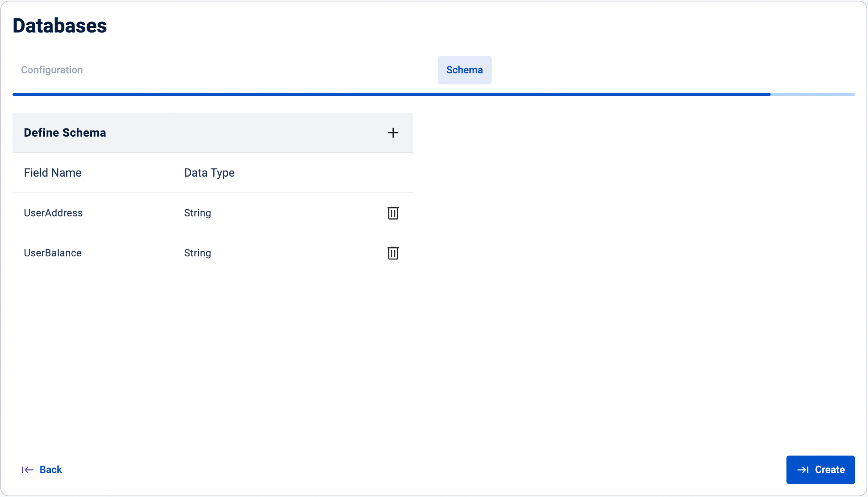Click the plus icon to add field

coord(393,133)
